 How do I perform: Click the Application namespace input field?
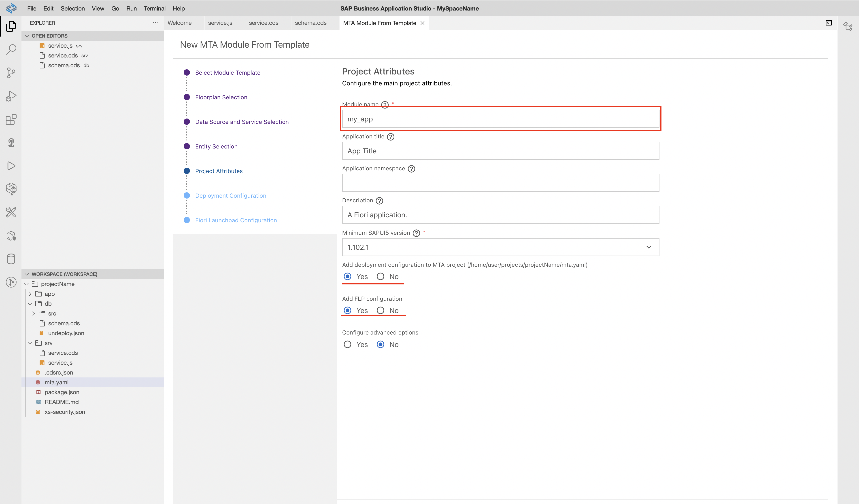click(500, 183)
